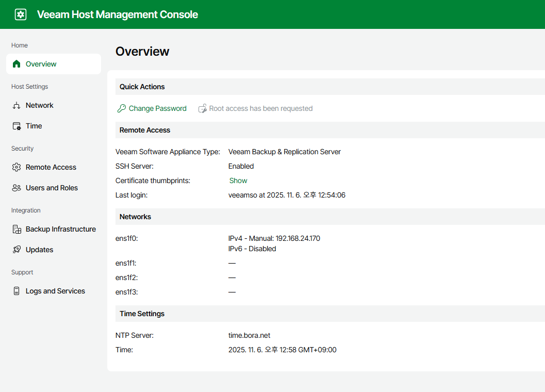The image size is (545, 392).
Task: Click the 'Home' sidebar group label
Action: 20,45
